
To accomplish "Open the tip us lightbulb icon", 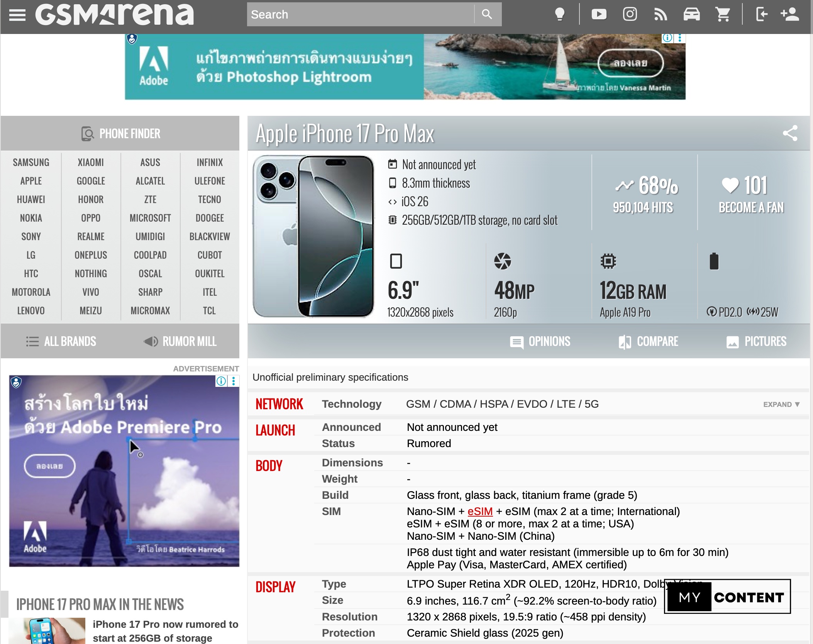I will point(559,14).
